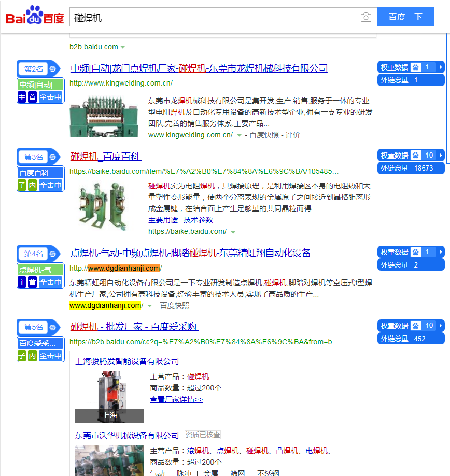This screenshot has width=450, height=476.
Task: Click the green 中频|自动|... tag
Action: click(40, 85)
